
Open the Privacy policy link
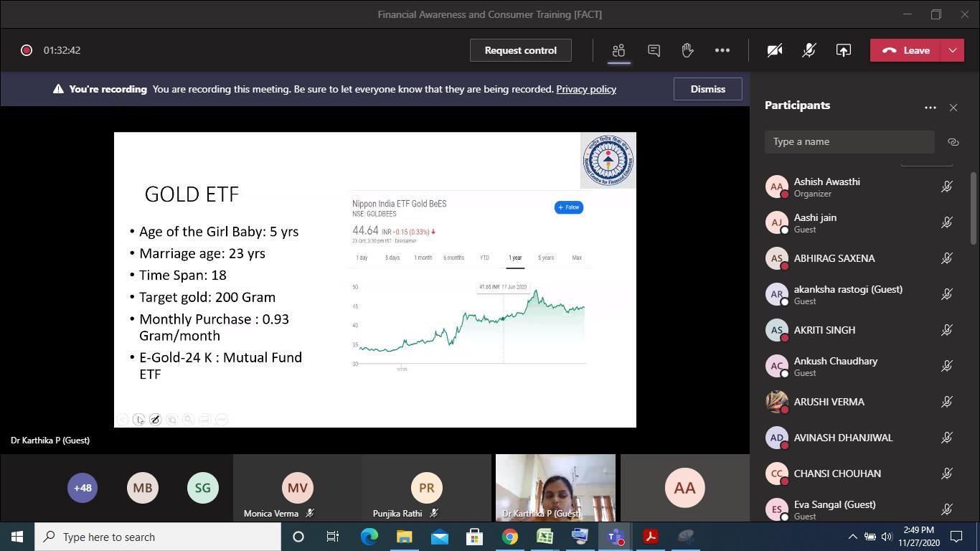[x=585, y=89]
